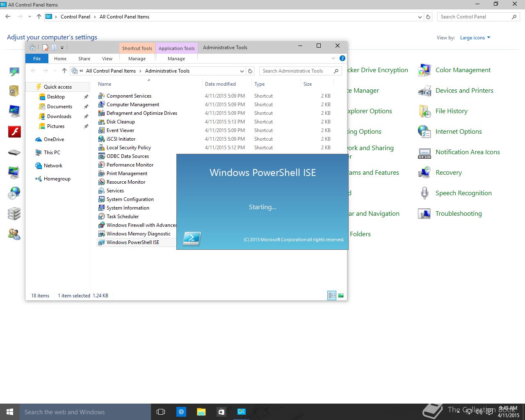
Task: Open the Administrative Tools help icon
Action: coord(342,59)
